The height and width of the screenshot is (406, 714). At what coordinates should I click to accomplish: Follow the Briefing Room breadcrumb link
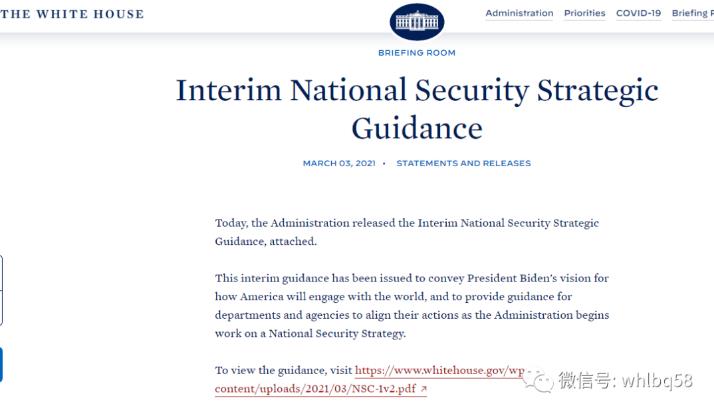[417, 52]
